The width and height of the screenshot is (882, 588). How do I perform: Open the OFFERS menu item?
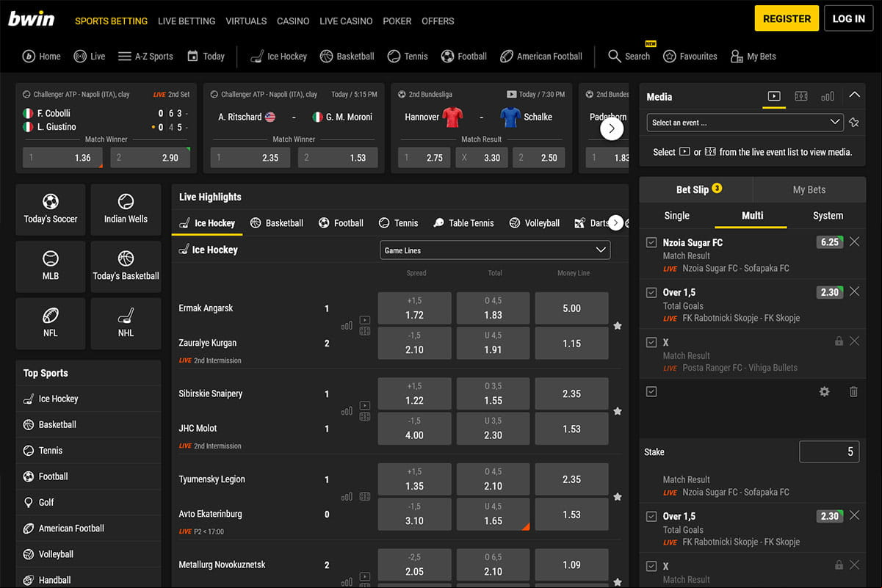click(438, 21)
